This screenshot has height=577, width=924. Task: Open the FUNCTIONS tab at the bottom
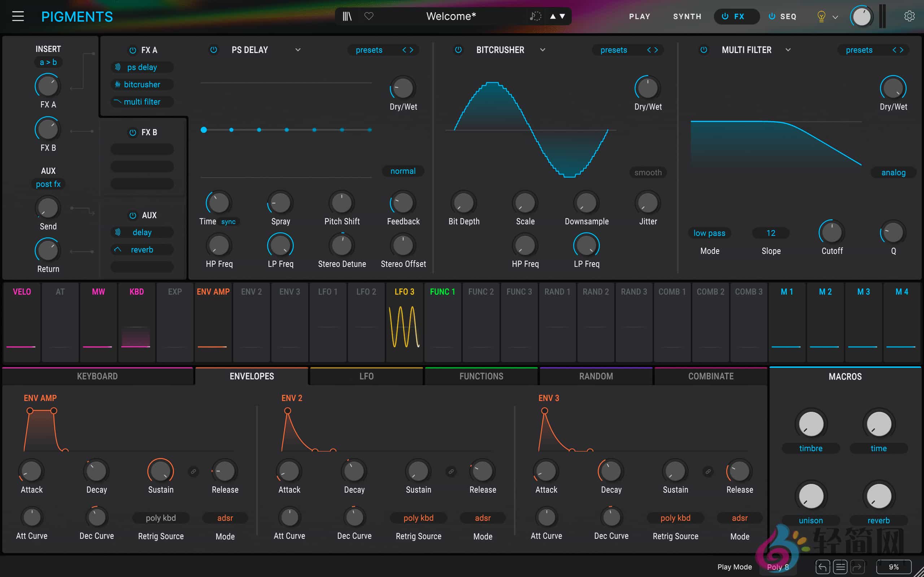481,376
